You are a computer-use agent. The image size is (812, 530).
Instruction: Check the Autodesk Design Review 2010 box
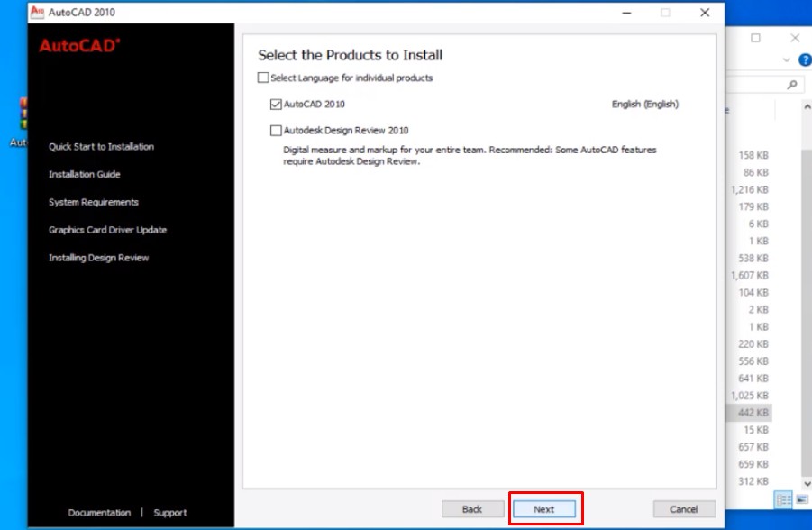276,131
